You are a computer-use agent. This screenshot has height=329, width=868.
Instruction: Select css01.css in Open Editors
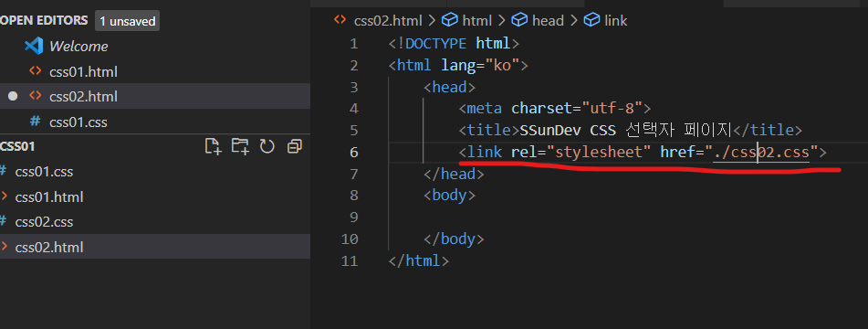[x=78, y=122]
